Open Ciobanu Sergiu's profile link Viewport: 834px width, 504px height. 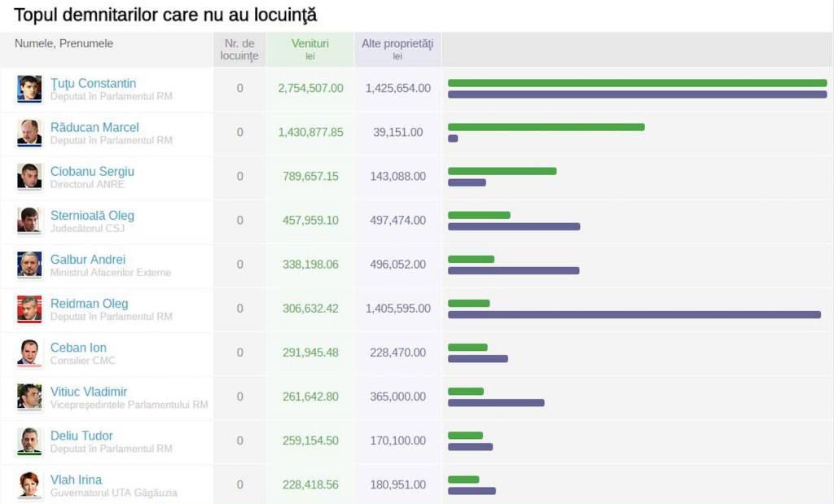coord(92,172)
